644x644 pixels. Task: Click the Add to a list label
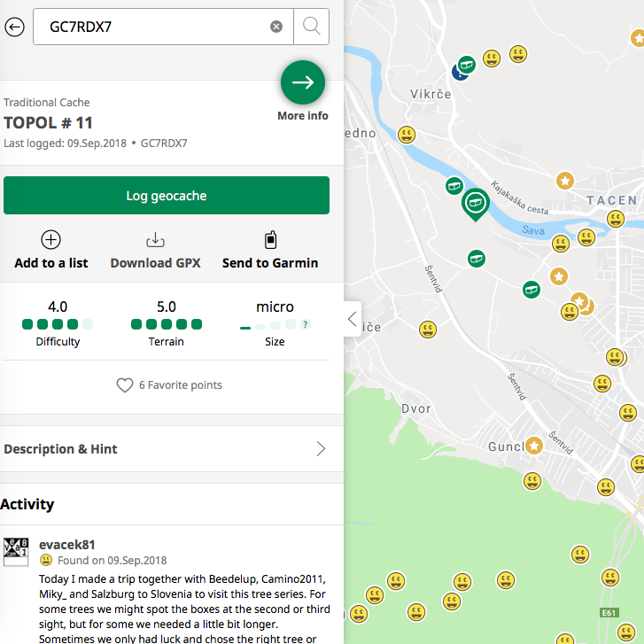click(50, 263)
